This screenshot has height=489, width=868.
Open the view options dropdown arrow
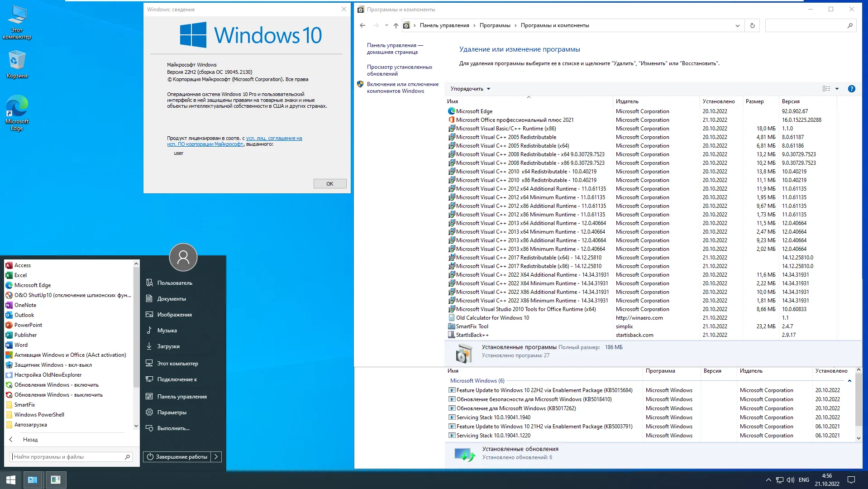point(837,89)
